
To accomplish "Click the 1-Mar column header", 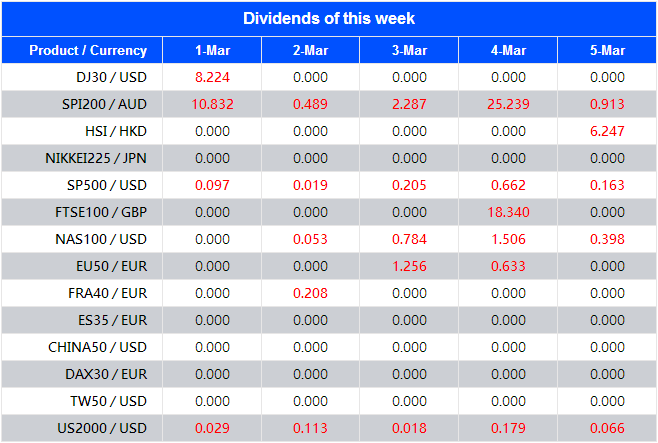I will 211,50.
